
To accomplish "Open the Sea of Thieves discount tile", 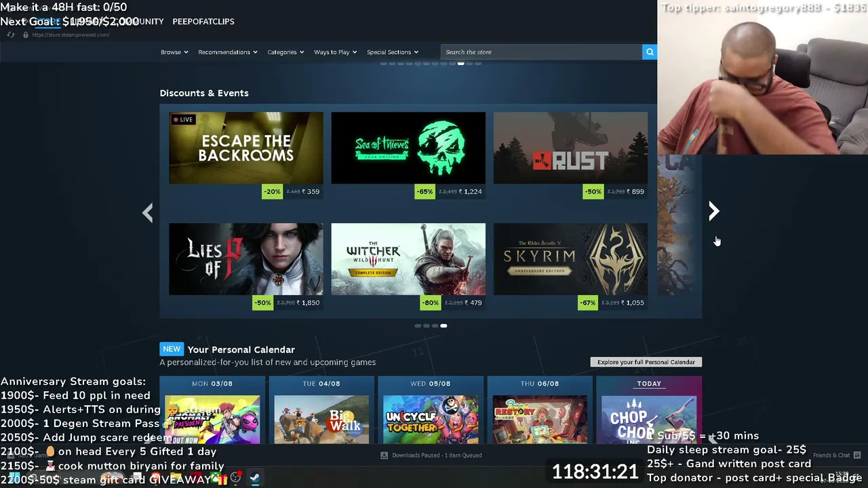I will pos(408,148).
